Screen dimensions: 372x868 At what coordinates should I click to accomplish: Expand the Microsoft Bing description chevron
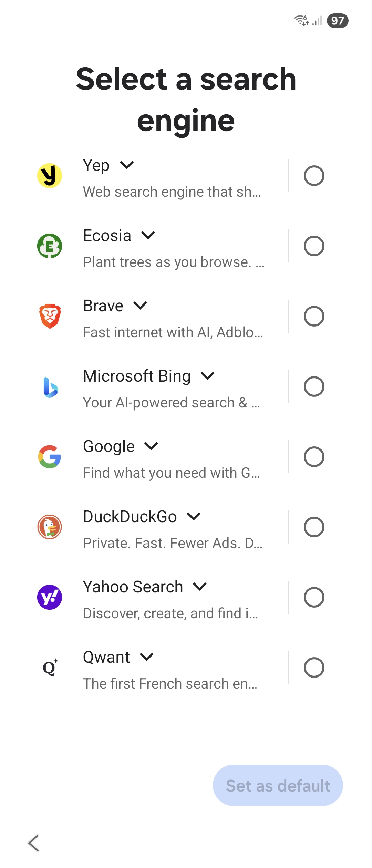point(208,376)
